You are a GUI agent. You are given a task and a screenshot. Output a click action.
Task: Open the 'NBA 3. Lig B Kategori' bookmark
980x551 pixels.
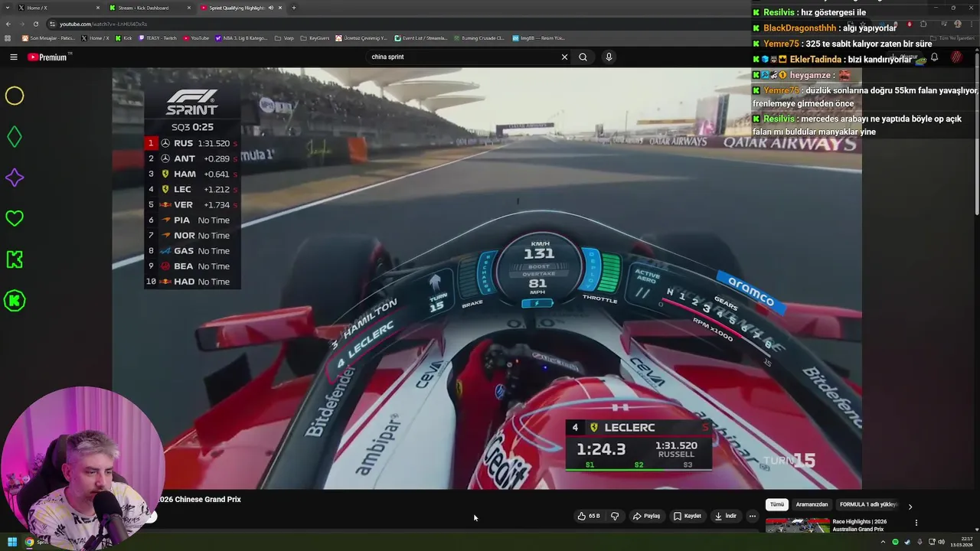pos(241,38)
